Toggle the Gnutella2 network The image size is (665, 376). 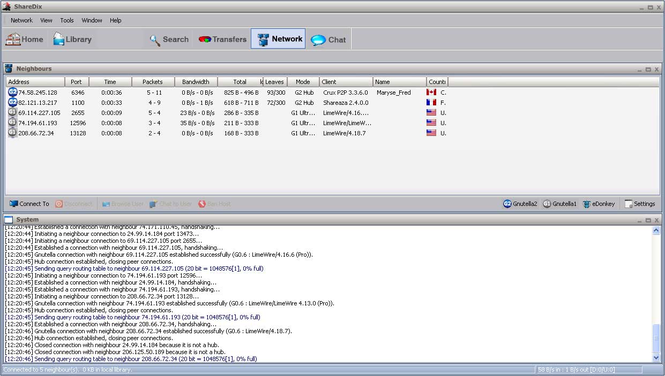pyautogui.click(x=520, y=204)
